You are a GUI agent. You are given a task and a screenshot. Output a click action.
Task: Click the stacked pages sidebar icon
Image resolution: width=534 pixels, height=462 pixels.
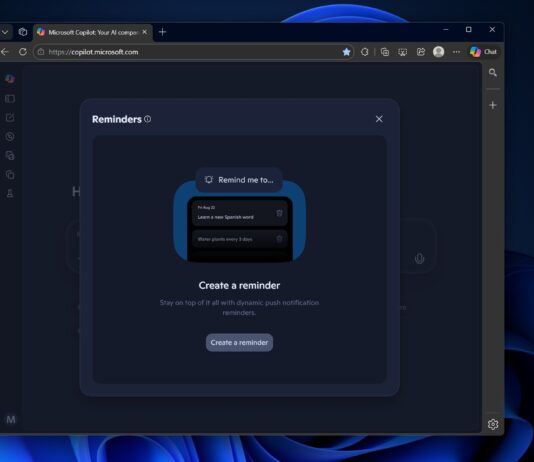click(10, 175)
